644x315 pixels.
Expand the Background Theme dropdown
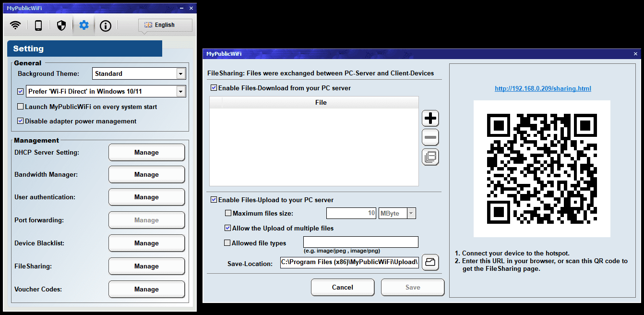[x=181, y=73]
